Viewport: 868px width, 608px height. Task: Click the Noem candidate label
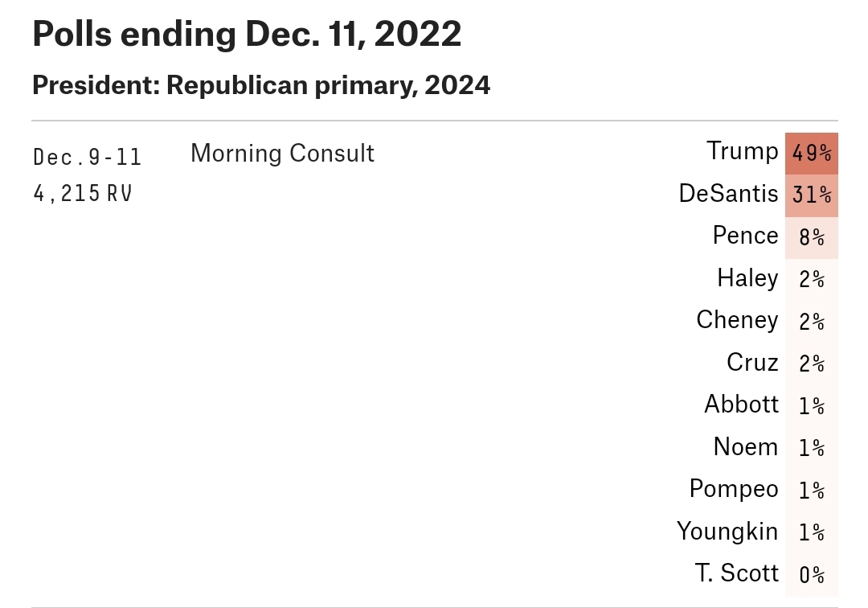coord(745,446)
